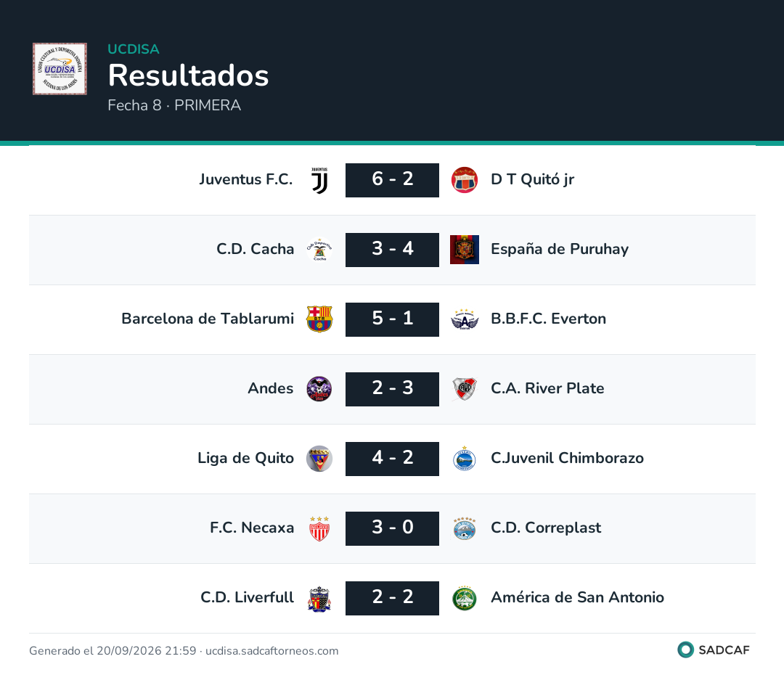
Task: Click the 3 - 0 Necaxa score
Action: coord(393,528)
